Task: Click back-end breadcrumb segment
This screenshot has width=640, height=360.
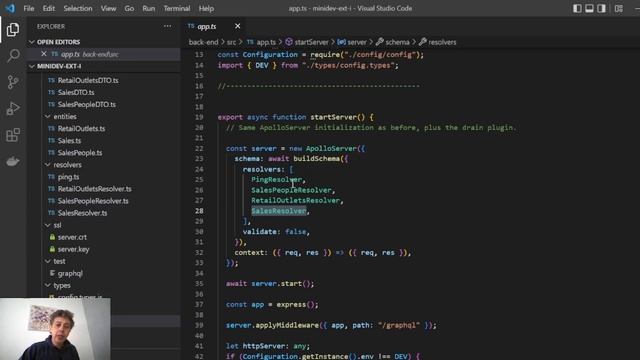Action: point(203,42)
